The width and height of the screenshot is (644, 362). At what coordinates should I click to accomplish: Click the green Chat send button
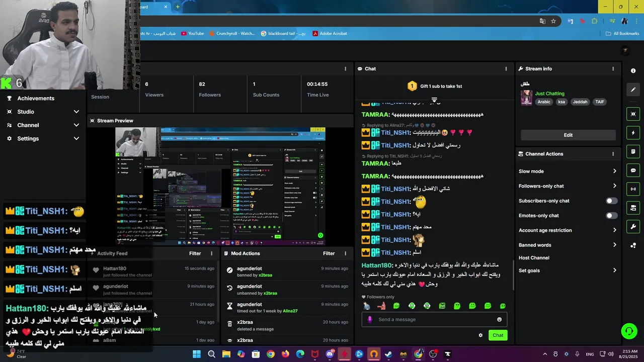click(498, 335)
